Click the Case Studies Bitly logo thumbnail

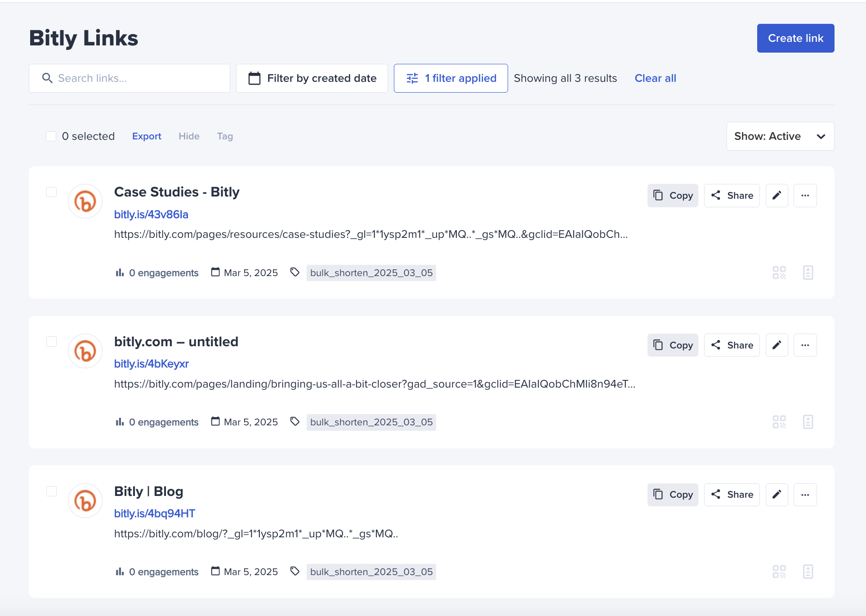click(85, 201)
